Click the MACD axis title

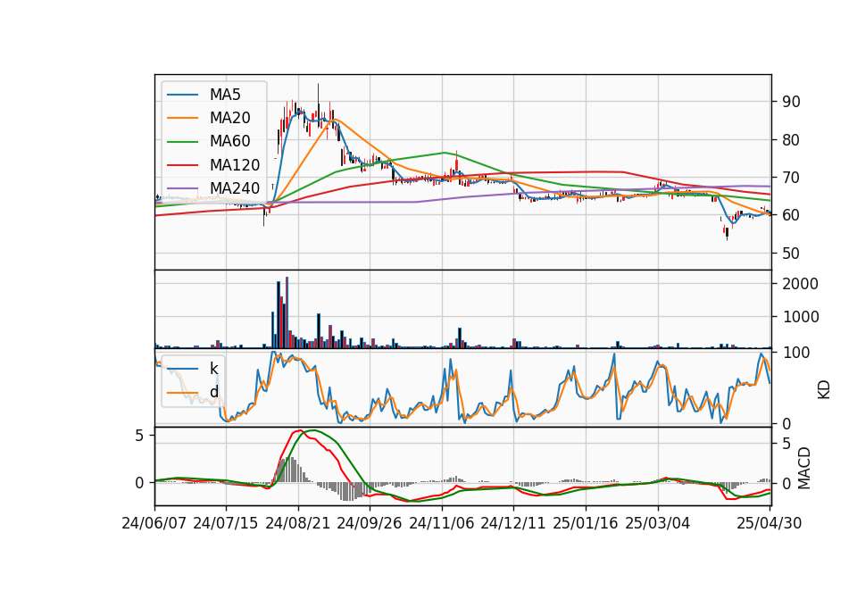(x=803, y=469)
